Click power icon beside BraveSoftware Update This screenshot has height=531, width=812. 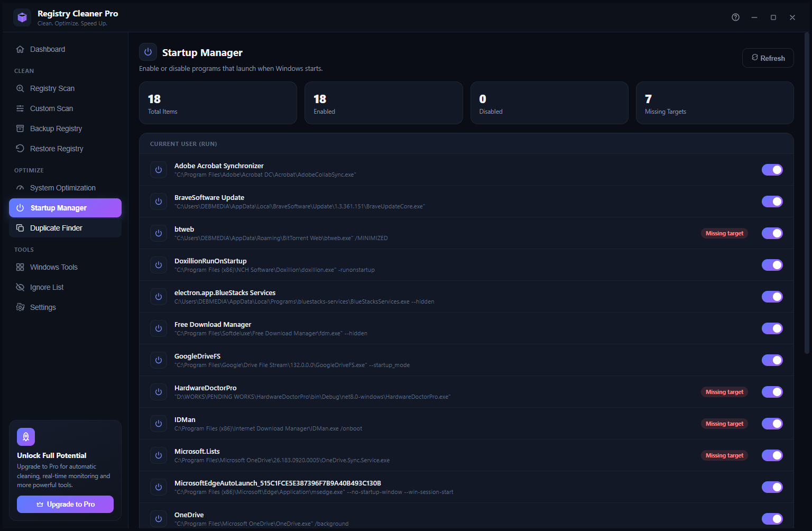159,202
